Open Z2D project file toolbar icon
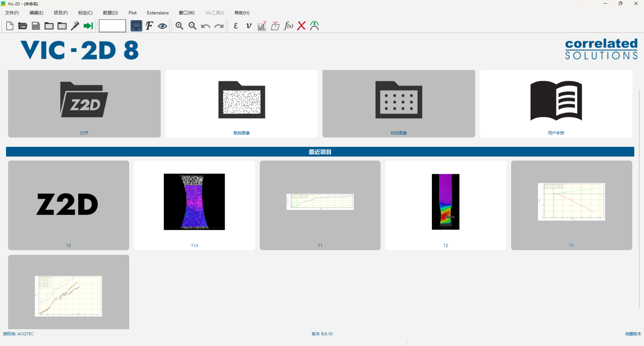The image size is (644, 346). tap(23, 26)
